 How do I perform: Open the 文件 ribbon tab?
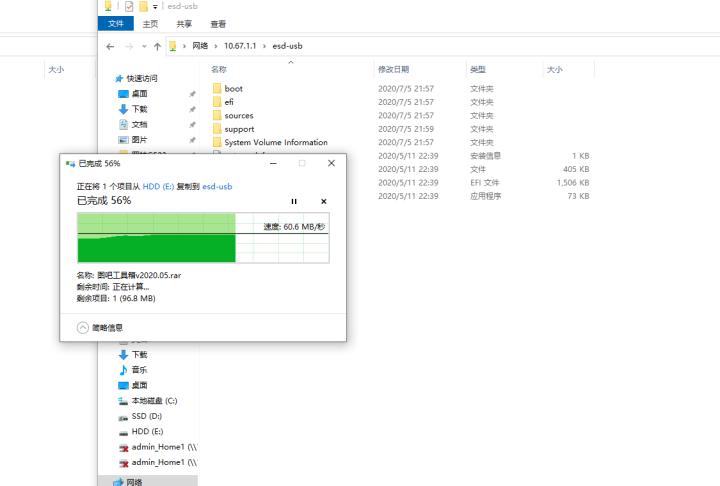tap(115, 24)
